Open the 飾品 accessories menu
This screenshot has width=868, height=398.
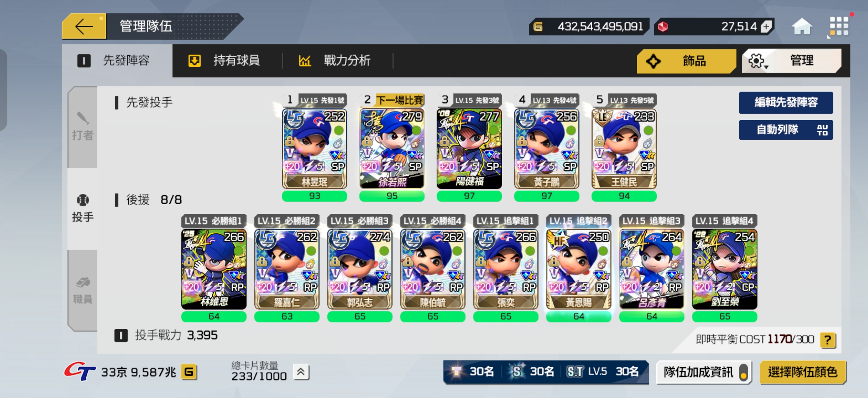pos(686,61)
